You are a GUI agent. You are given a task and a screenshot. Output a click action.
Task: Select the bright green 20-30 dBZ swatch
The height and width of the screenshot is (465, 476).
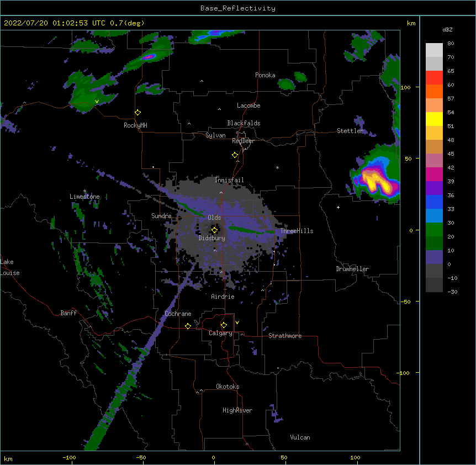(434, 230)
